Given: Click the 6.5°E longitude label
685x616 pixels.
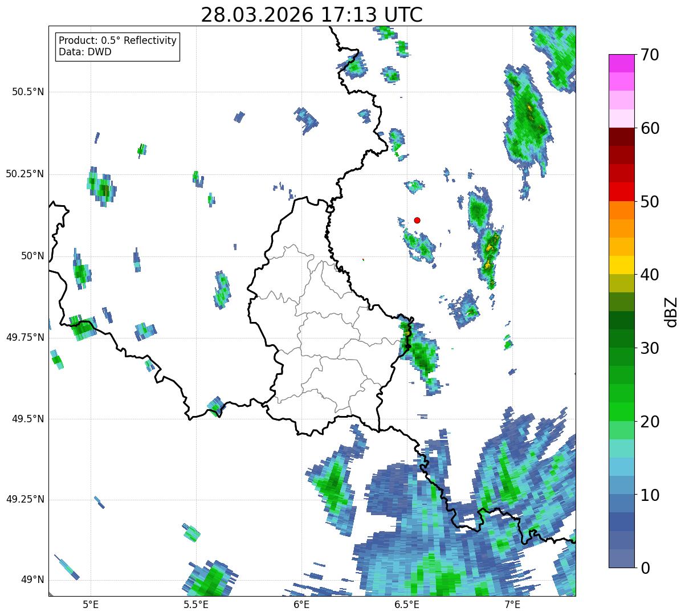Looking at the screenshot, I should tap(407, 604).
